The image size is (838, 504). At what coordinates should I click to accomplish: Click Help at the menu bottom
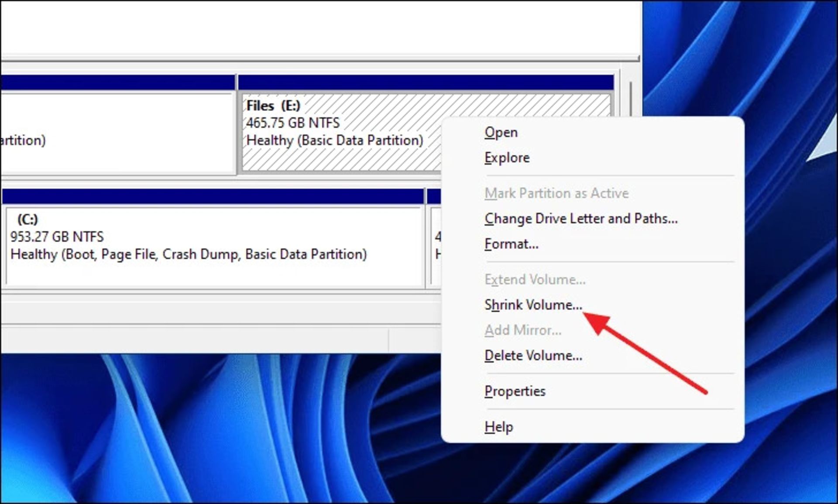pyautogui.click(x=498, y=427)
